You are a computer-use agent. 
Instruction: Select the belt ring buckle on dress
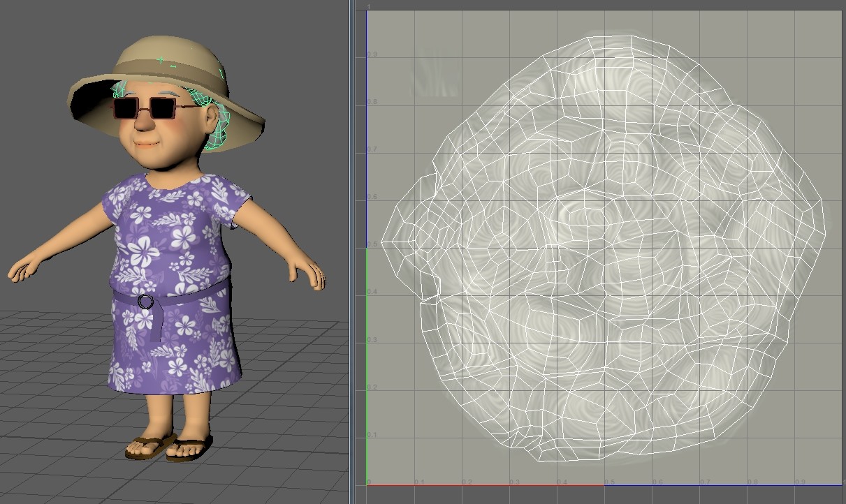pyautogui.click(x=145, y=302)
